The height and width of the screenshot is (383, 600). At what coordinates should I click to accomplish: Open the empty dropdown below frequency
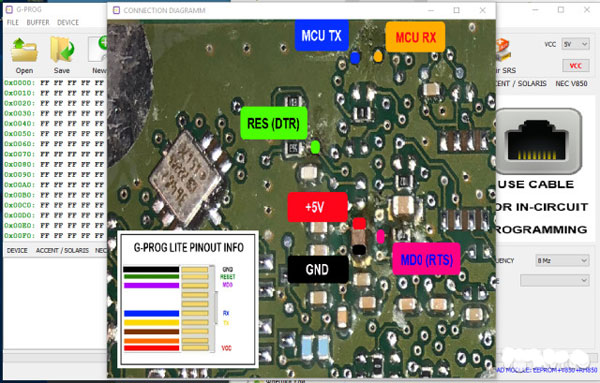tap(554, 280)
